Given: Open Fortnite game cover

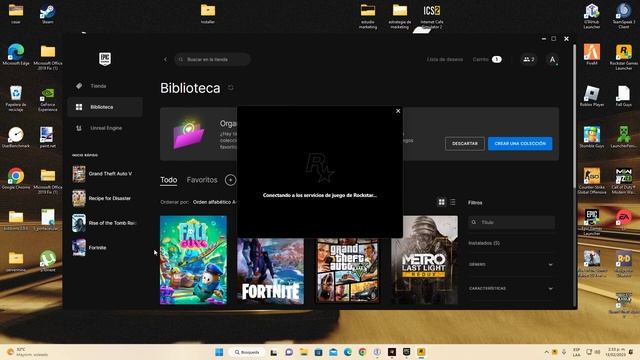Looking at the screenshot, I should (x=271, y=271).
